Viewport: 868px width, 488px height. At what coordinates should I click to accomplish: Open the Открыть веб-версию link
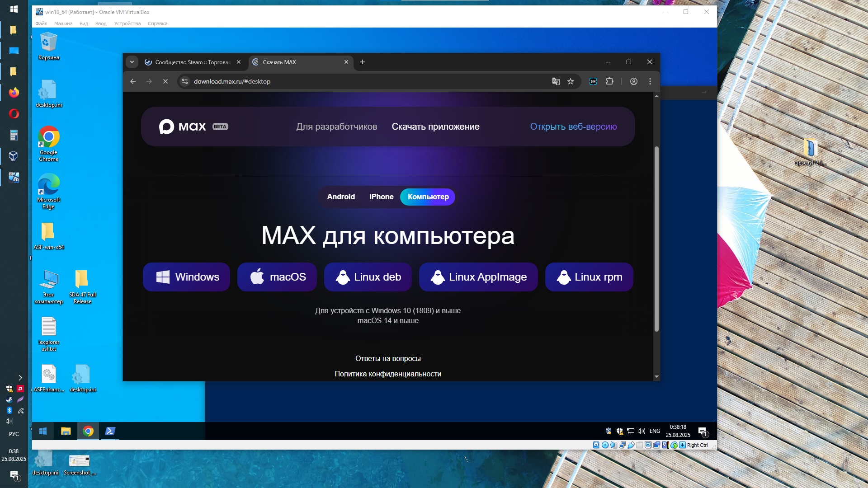(573, 127)
